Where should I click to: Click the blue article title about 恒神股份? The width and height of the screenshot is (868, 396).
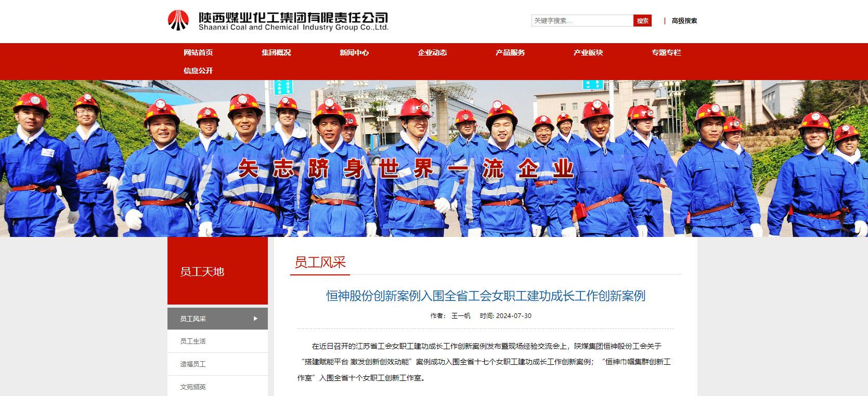point(485,296)
